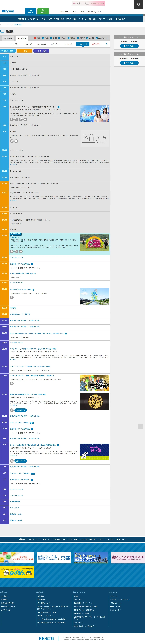The image size is (145, 644).
Task: Open SNS/配信 header link
Action: [64, 12]
